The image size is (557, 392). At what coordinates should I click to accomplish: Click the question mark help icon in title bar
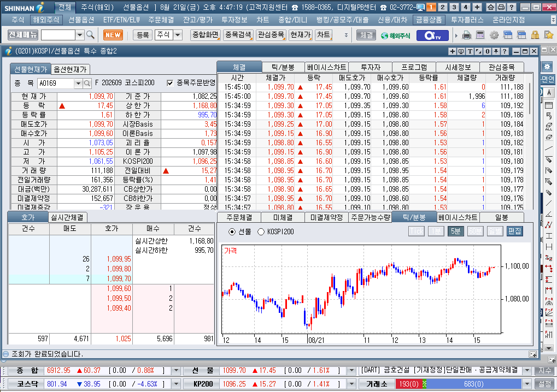(511, 7)
